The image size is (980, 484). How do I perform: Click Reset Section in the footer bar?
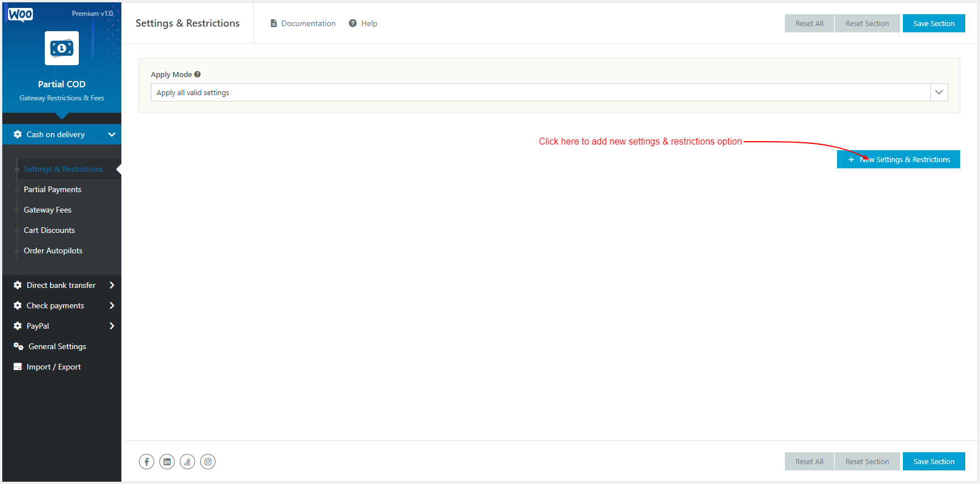pos(867,461)
